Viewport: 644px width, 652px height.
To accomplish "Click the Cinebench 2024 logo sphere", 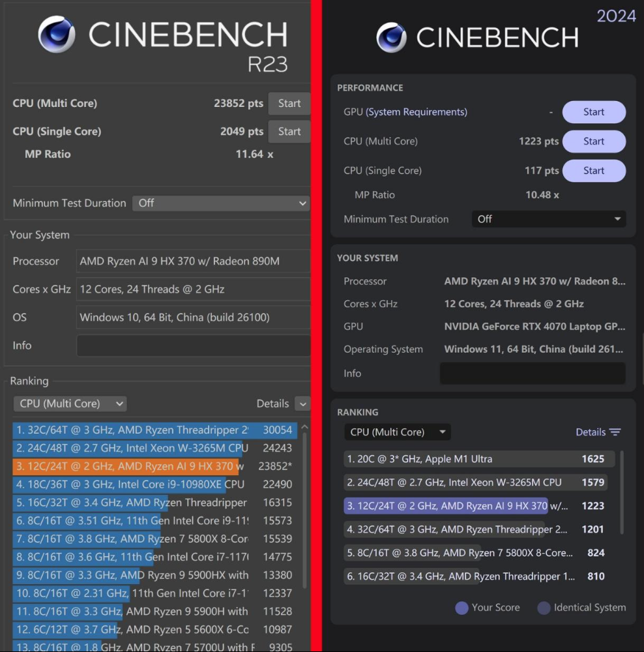I will tap(391, 37).
